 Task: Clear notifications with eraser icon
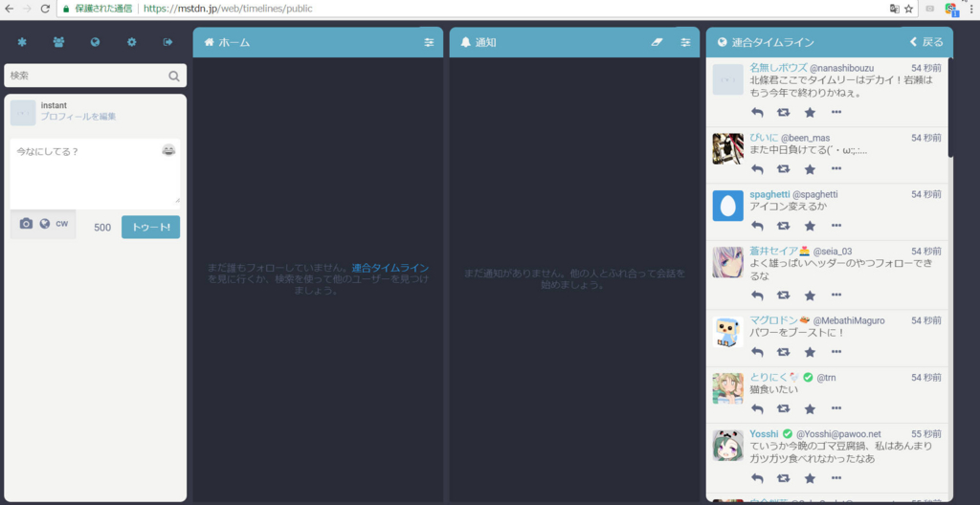(657, 42)
